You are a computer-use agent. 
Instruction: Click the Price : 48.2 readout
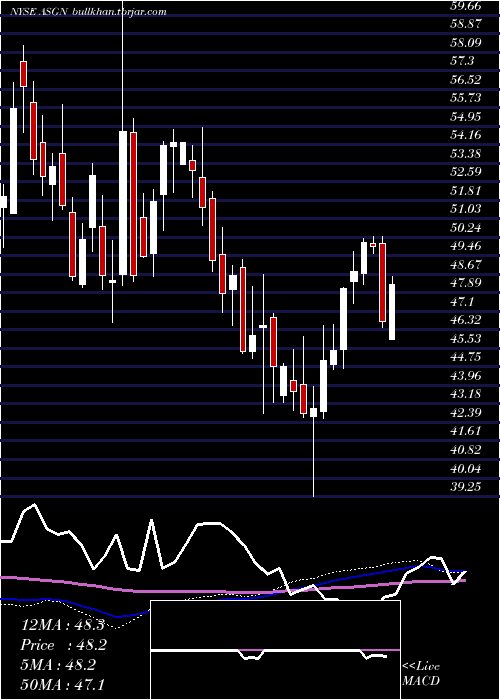(x=64, y=645)
